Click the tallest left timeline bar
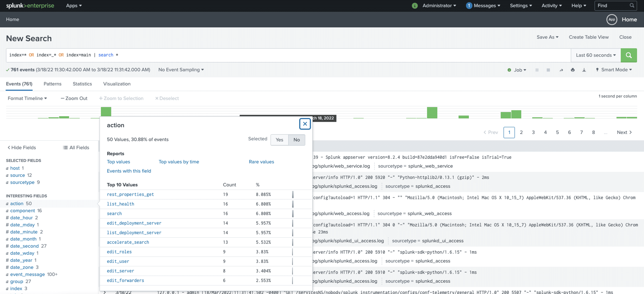Screen dimensions: 644x294 tap(106, 112)
